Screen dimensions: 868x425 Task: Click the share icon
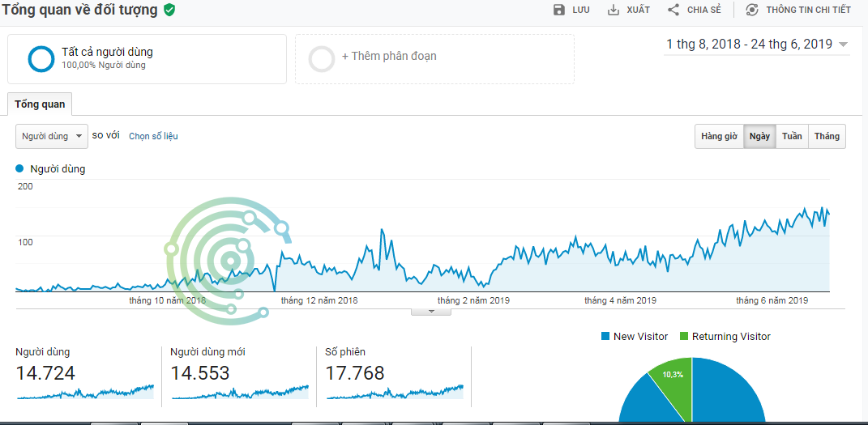673,10
